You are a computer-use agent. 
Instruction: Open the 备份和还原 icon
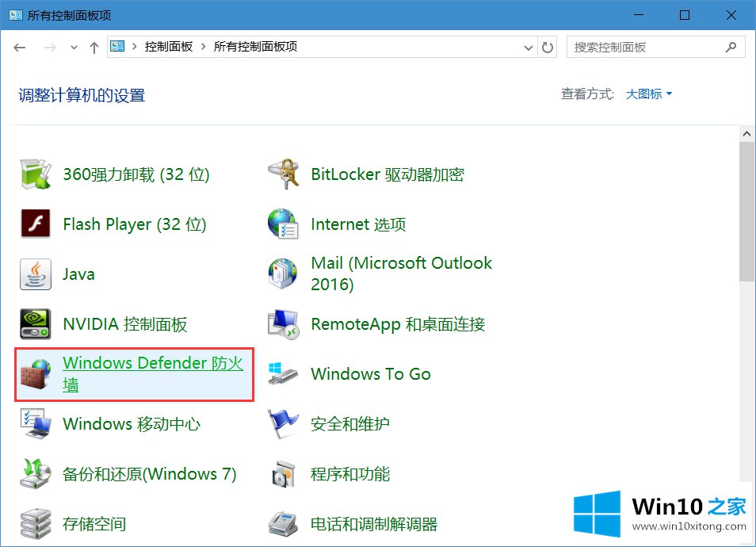tap(36, 474)
